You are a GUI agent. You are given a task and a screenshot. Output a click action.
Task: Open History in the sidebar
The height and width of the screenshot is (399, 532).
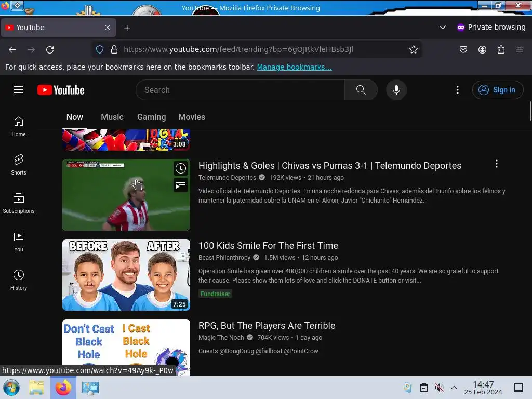19,280
